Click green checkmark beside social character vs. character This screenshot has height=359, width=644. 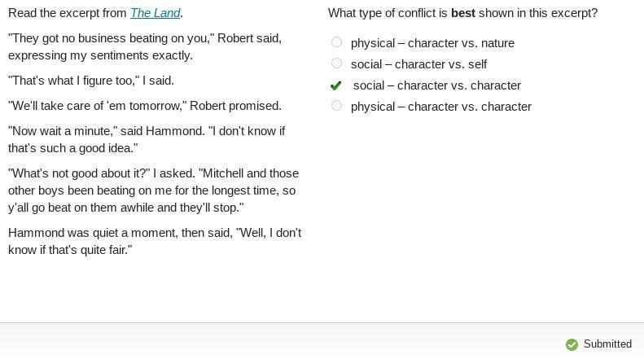[335, 85]
